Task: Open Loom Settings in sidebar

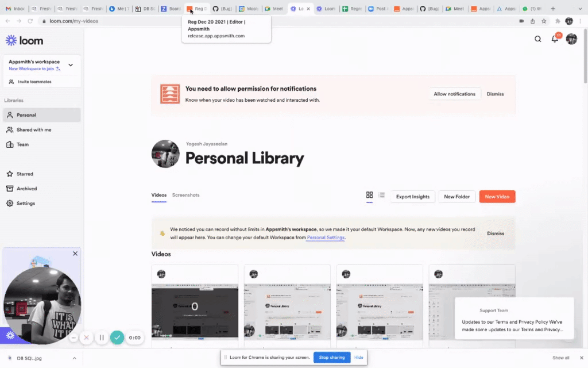Action: [x=41, y=203]
